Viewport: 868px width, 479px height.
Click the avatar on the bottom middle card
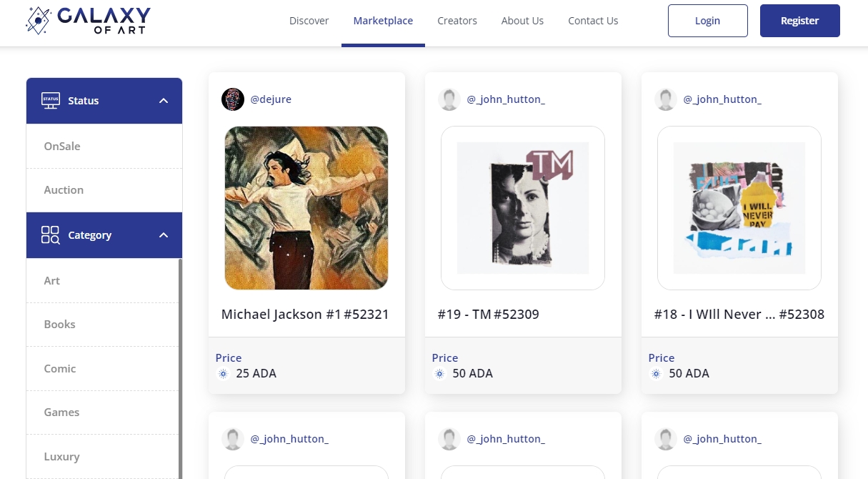coord(449,438)
